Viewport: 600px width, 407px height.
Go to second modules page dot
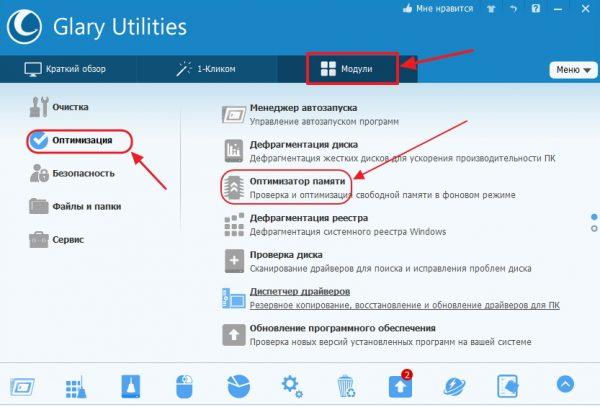(x=594, y=228)
